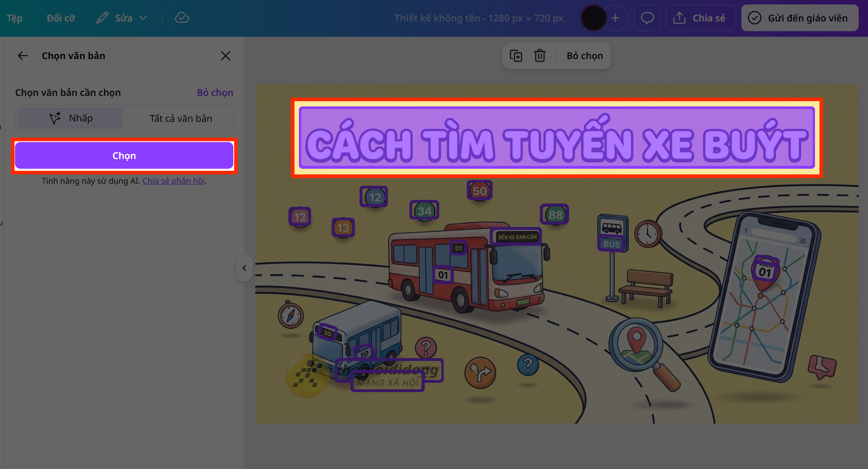Go back using the arrow in Chọn văn bản panel
868x469 pixels.
click(23, 55)
